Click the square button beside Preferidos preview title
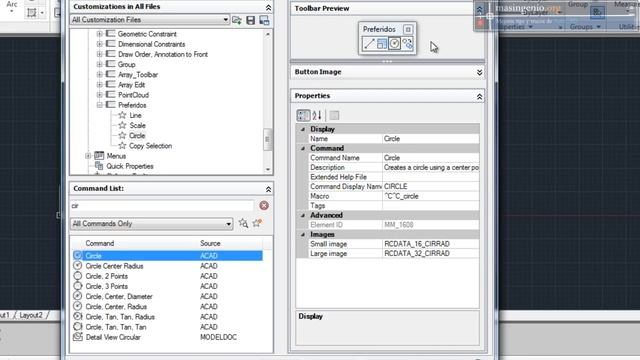The width and height of the screenshot is (640, 360). point(407,29)
